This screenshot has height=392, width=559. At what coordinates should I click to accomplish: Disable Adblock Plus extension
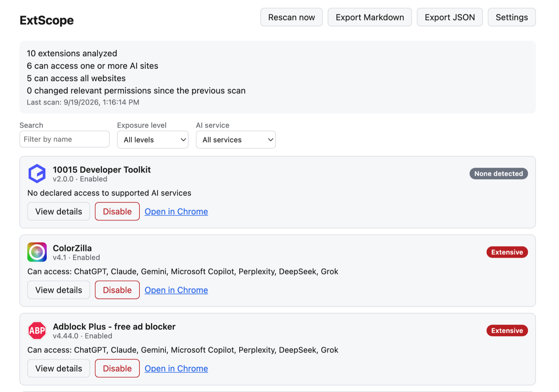(x=117, y=368)
